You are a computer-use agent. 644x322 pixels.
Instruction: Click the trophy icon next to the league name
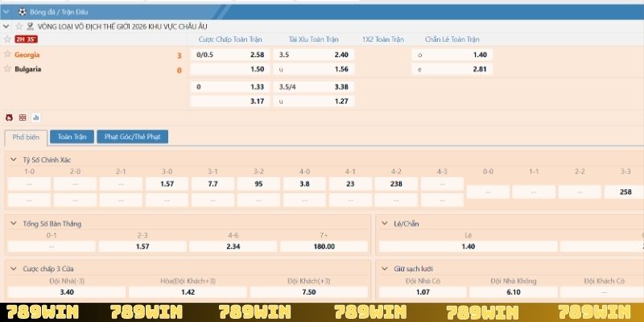point(29,27)
